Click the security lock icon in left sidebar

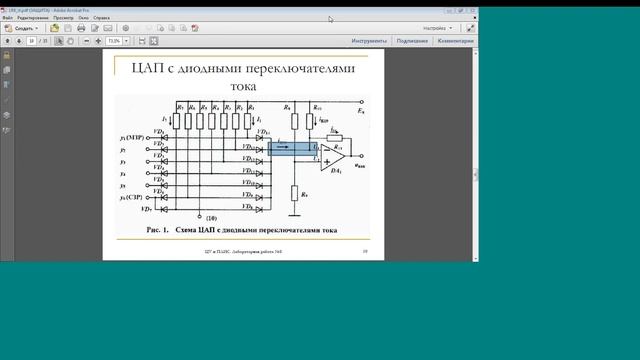7,56
